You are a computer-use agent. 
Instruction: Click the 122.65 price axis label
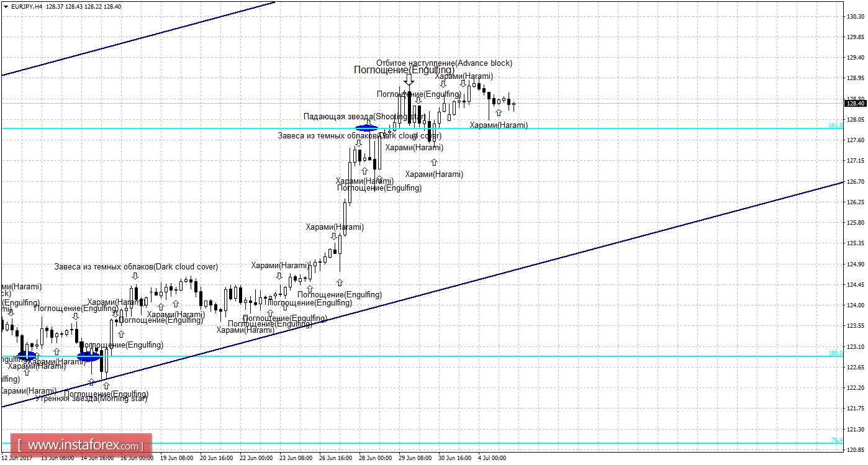point(856,368)
